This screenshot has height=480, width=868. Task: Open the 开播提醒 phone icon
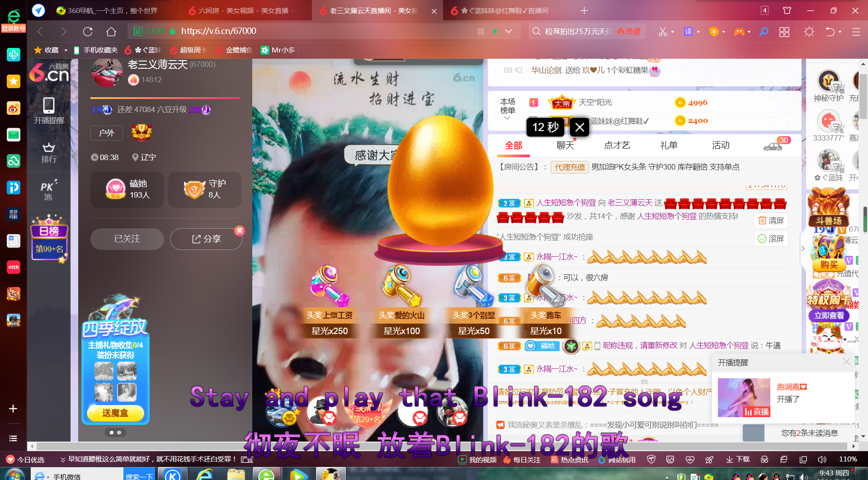point(49,111)
